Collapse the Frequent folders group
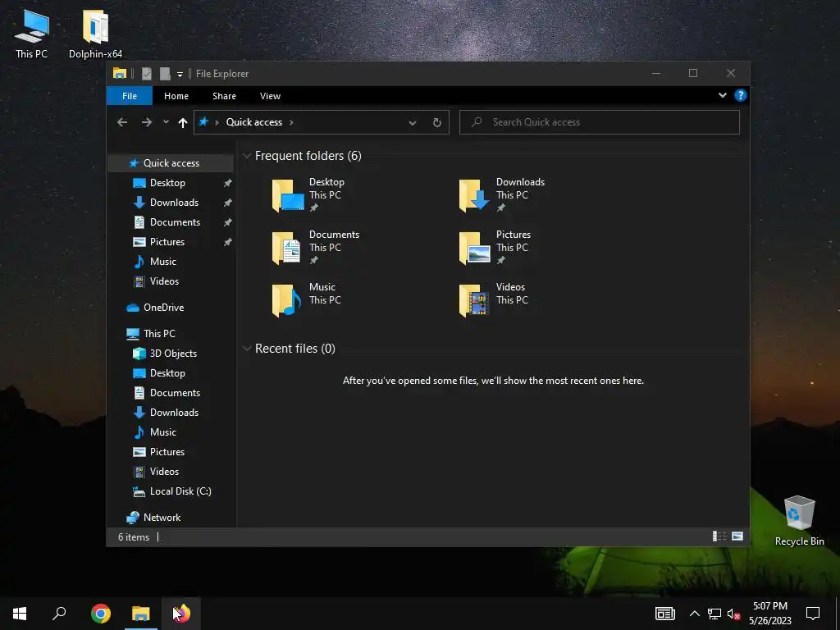 pyautogui.click(x=247, y=156)
